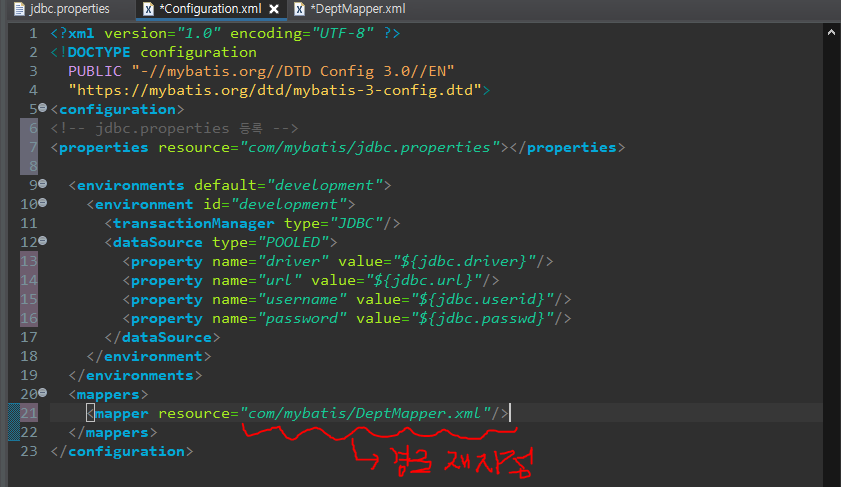841x487 pixels.
Task: Click the DOCTYPE keyword on line 2
Action: [99, 53]
